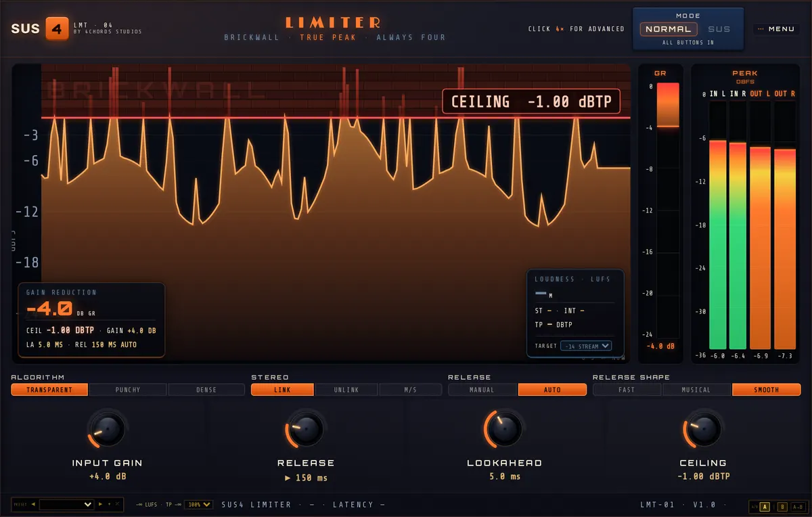Click the GR gain reduction meter
812x517 pixels.
(667, 210)
